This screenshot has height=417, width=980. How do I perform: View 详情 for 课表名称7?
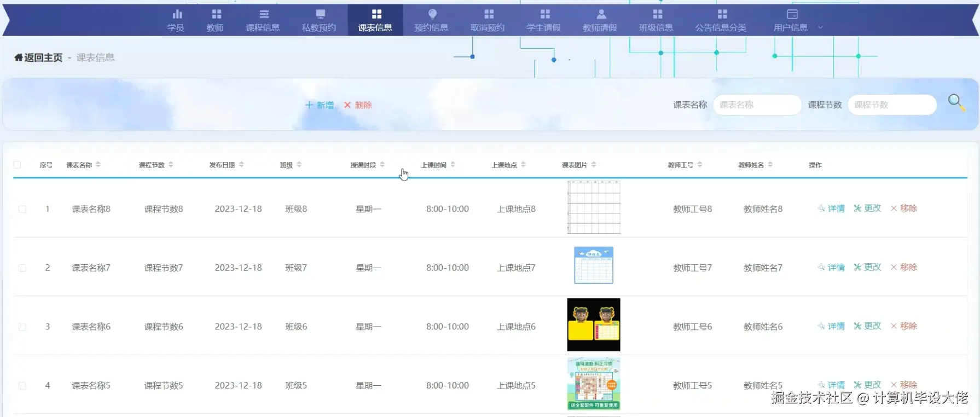click(831, 268)
